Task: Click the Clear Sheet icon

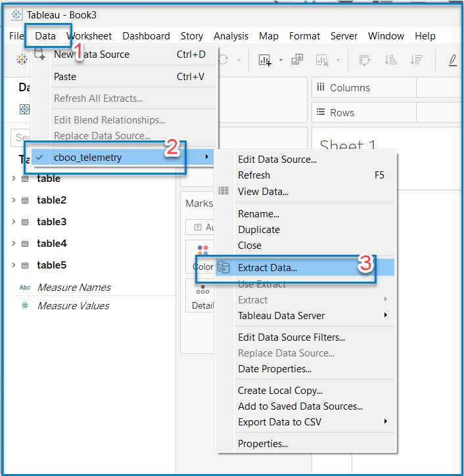Action: tap(322, 60)
